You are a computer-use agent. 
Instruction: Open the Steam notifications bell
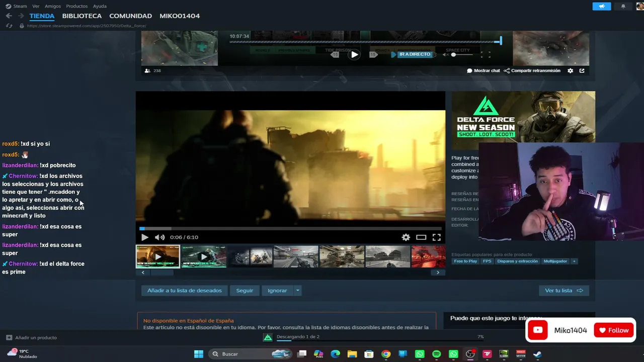tap(623, 7)
